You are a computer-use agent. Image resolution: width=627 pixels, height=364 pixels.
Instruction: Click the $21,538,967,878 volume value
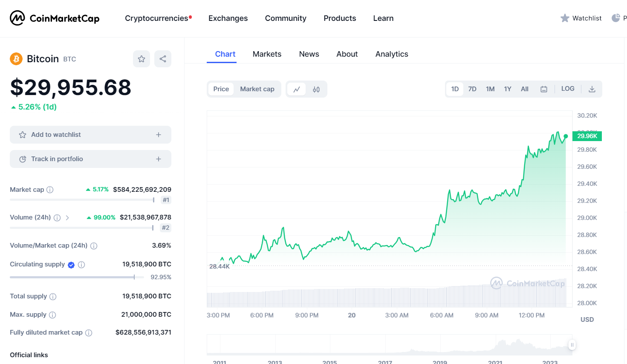(x=145, y=217)
